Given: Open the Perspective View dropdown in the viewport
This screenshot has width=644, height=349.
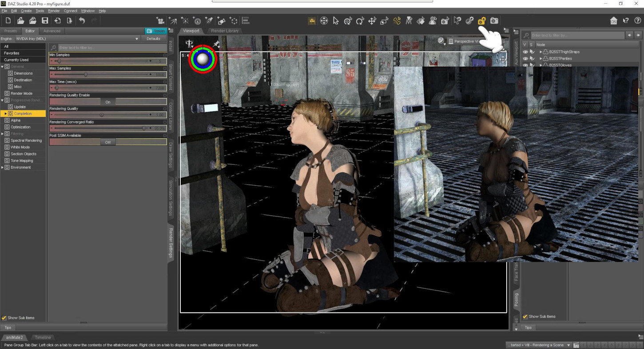Looking at the screenshot, I should pos(465,41).
